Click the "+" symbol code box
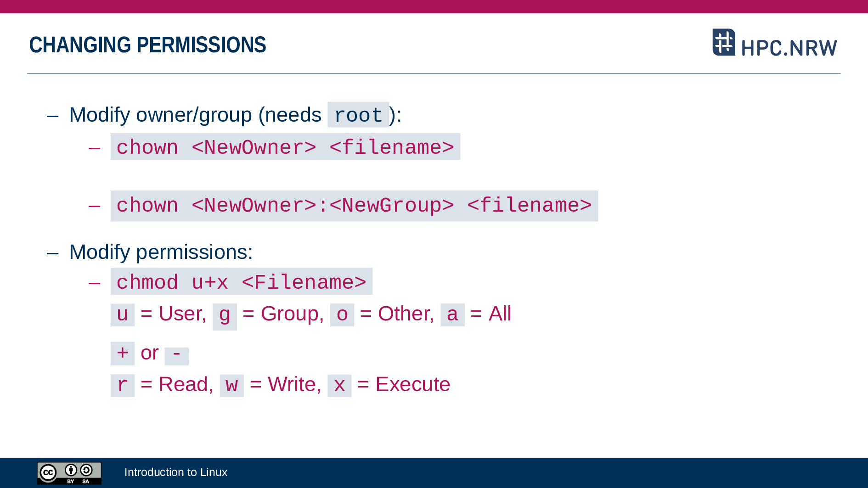The image size is (868, 488). pos(122,353)
